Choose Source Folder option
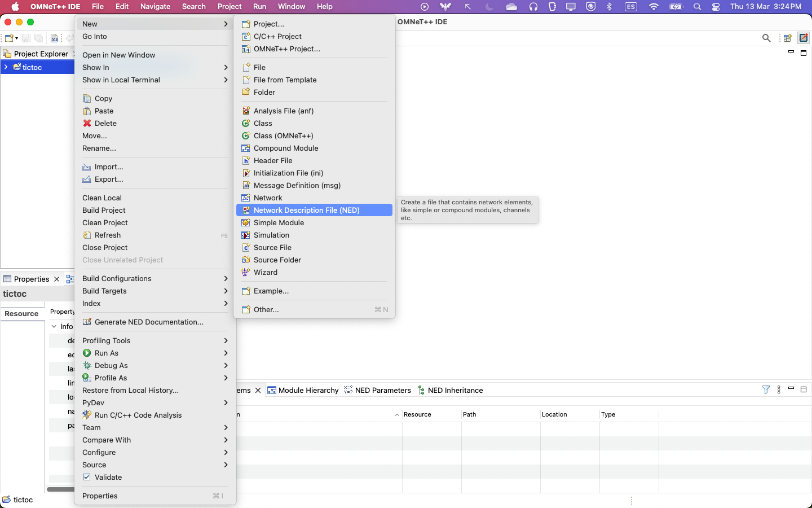The image size is (812, 508). point(314,260)
